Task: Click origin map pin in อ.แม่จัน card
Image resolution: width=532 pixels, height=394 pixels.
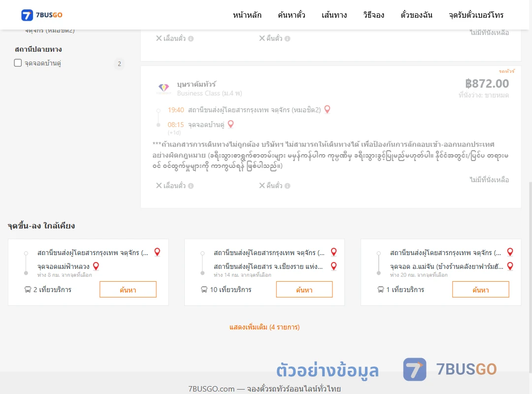Action: coord(510,252)
